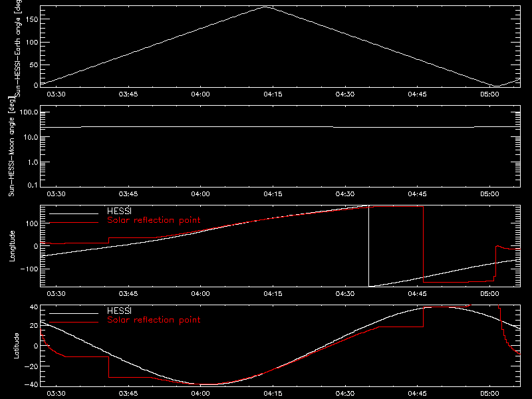Click 04:30 time label under Latitude plot
The image size is (532, 399).
point(345,393)
